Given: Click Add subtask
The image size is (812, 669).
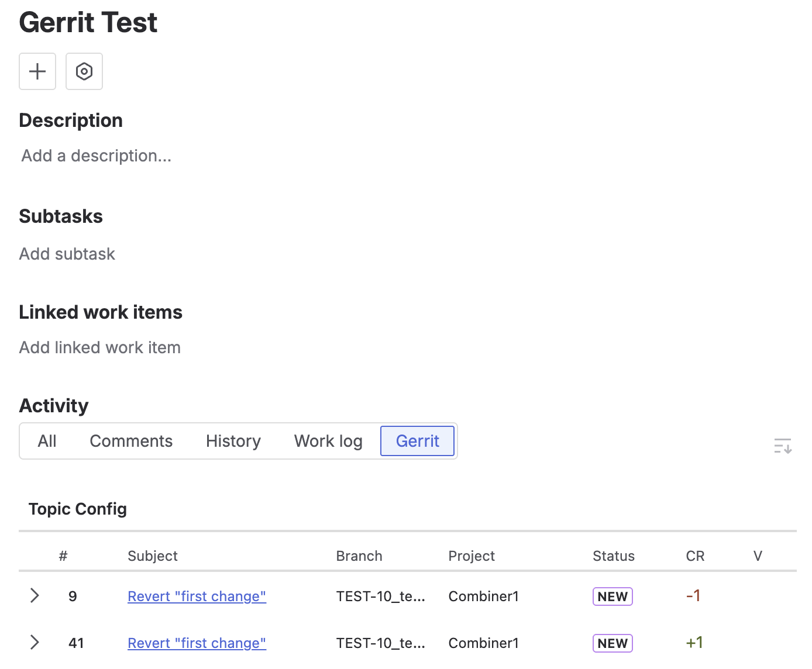Looking at the screenshot, I should pos(67,254).
